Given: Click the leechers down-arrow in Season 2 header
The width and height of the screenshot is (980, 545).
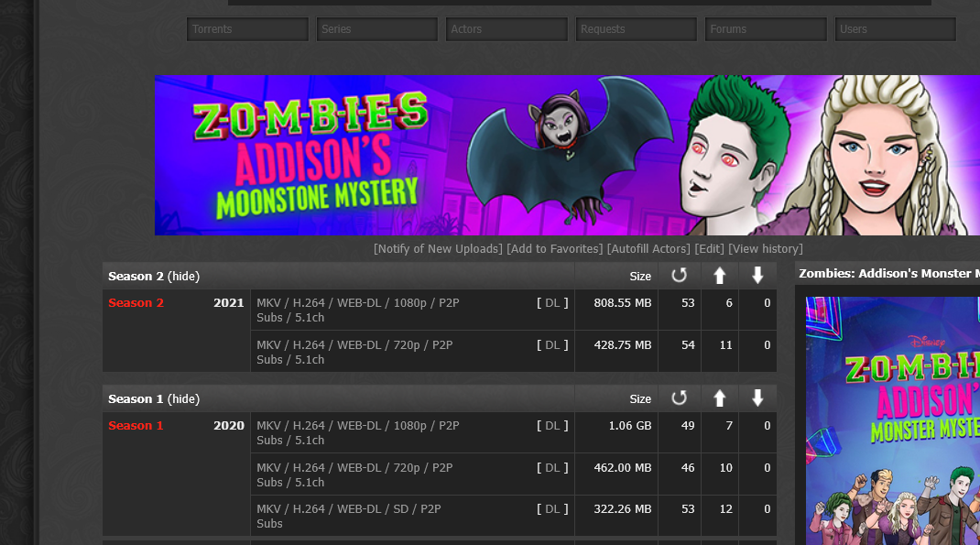Looking at the screenshot, I should point(757,276).
